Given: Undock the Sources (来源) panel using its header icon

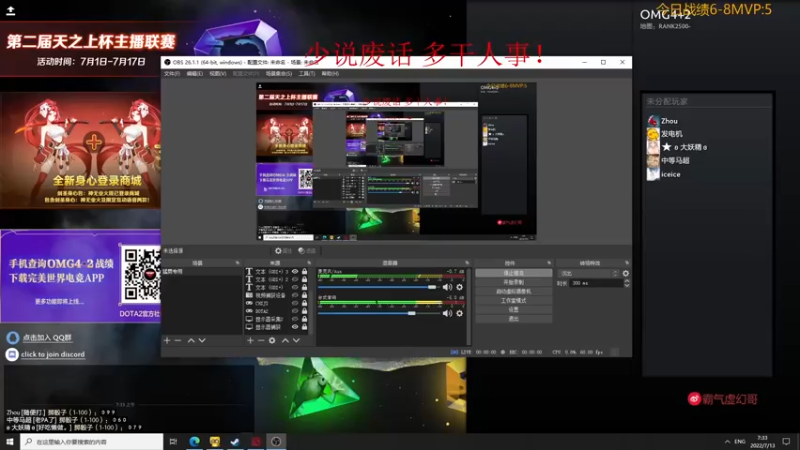Looking at the screenshot, I should (x=309, y=263).
